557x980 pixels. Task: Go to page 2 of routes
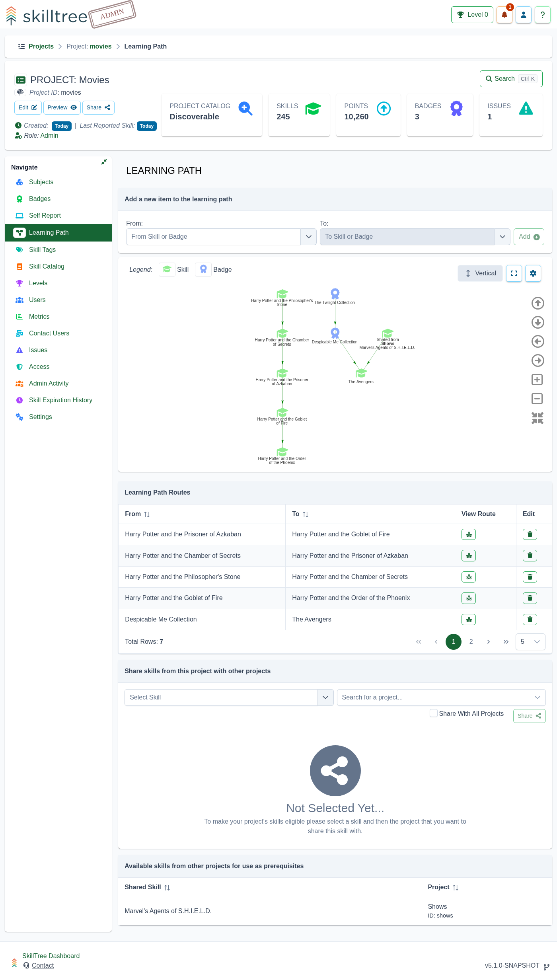(471, 642)
